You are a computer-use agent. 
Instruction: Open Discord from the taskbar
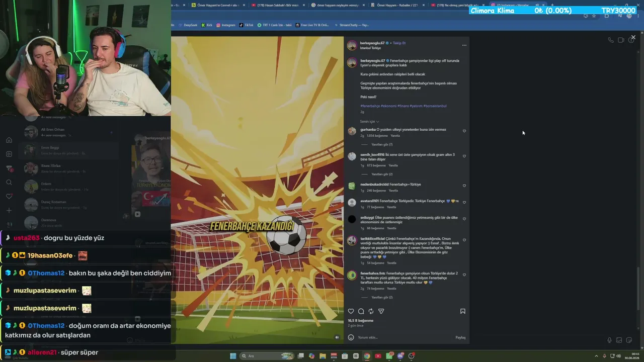[x=400, y=356]
